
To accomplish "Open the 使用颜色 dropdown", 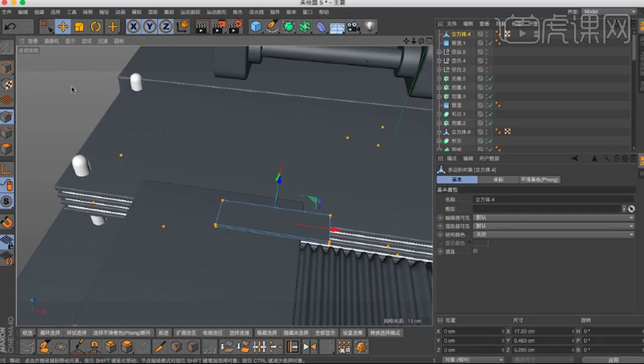I will (x=553, y=234).
